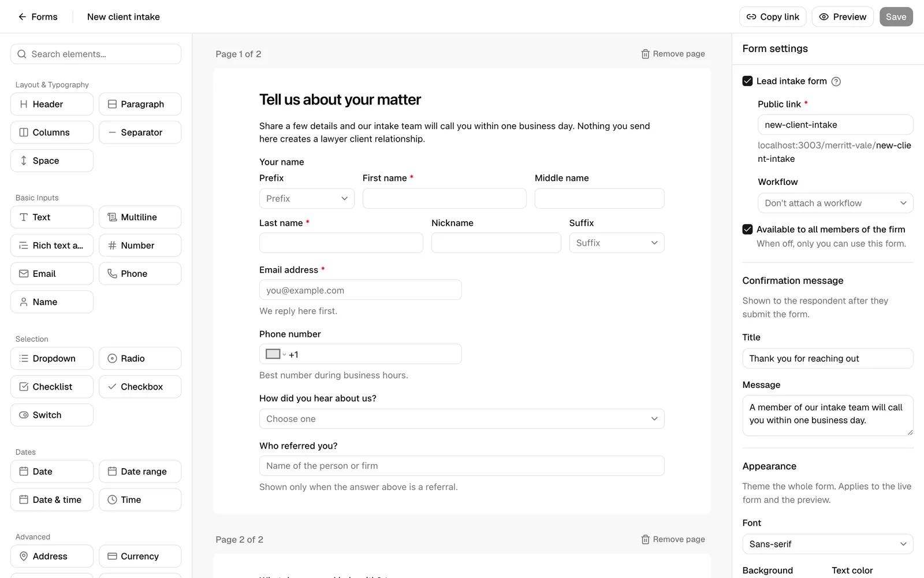Viewport: 924px width, 578px height.
Task: Click the 'Tell us about your matter' heading
Action: (x=340, y=99)
